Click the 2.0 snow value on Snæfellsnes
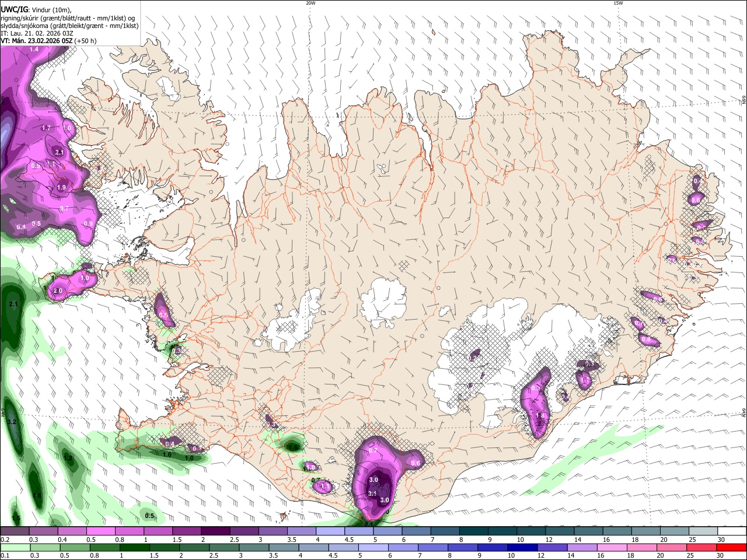Screen dimensions: 747x560 tap(57, 290)
